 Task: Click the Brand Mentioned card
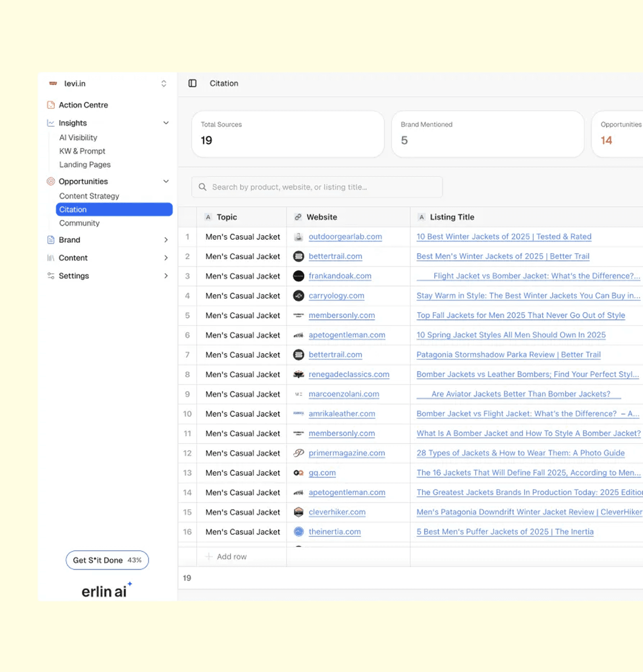click(x=488, y=134)
